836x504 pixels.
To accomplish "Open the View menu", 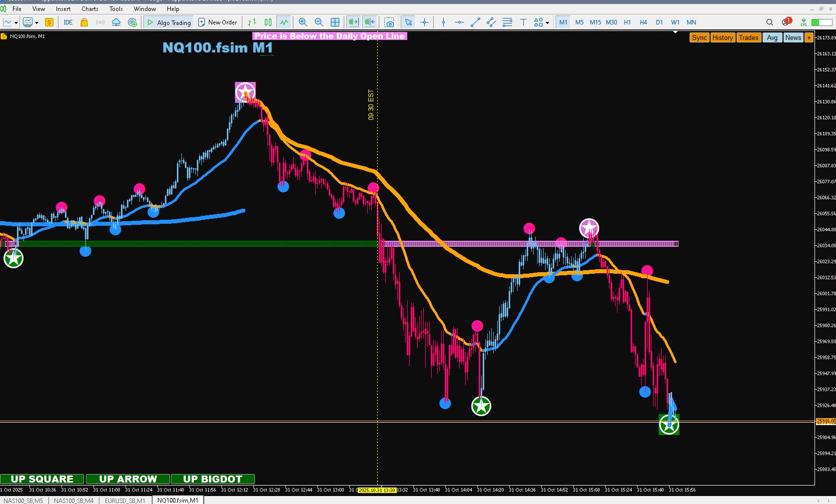I will [x=38, y=9].
